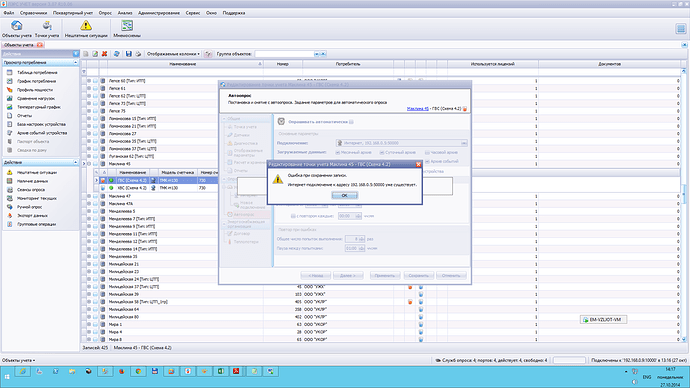
Task: Click the refresh icon in grid toolbar
Action: (117, 54)
